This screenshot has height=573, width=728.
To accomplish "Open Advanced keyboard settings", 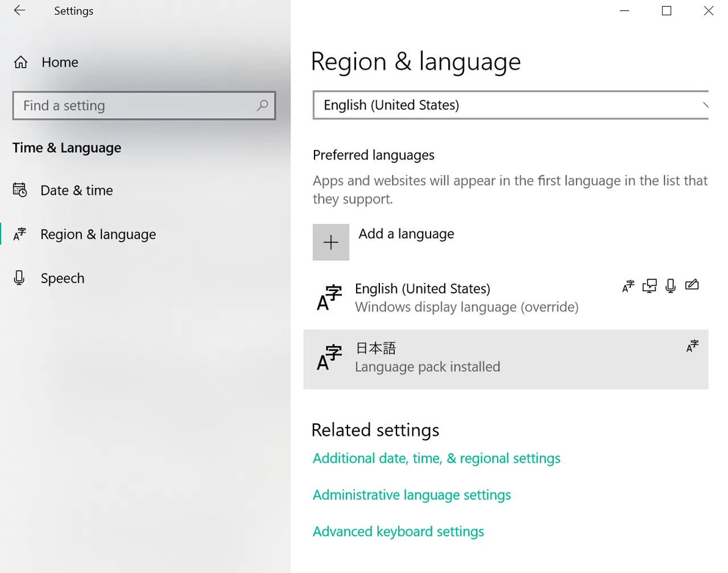I will coord(398,532).
